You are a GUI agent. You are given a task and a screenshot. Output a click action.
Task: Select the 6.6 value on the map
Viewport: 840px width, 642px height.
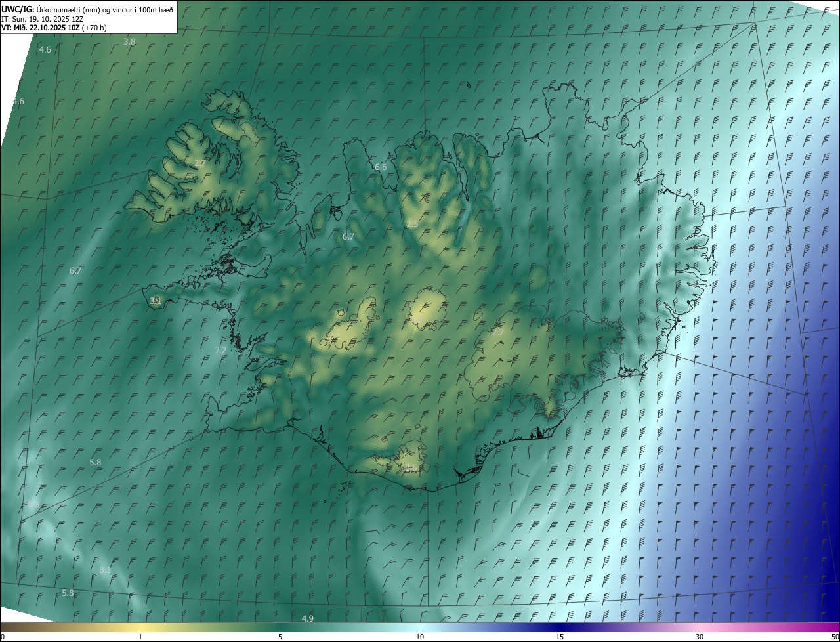point(381,167)
